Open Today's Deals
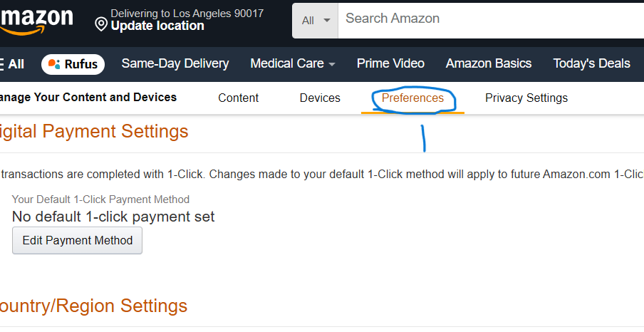Screen dimensions: 644x332 (x=591, y=63)
